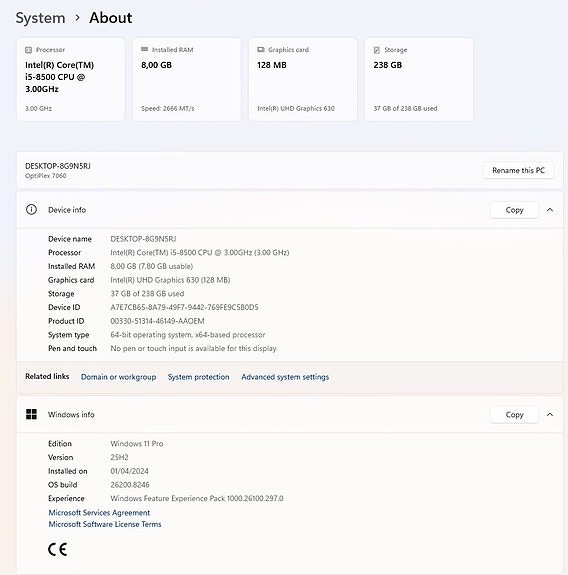
Task: Select the Storage 238 GB card
Action: click(419, 79)
